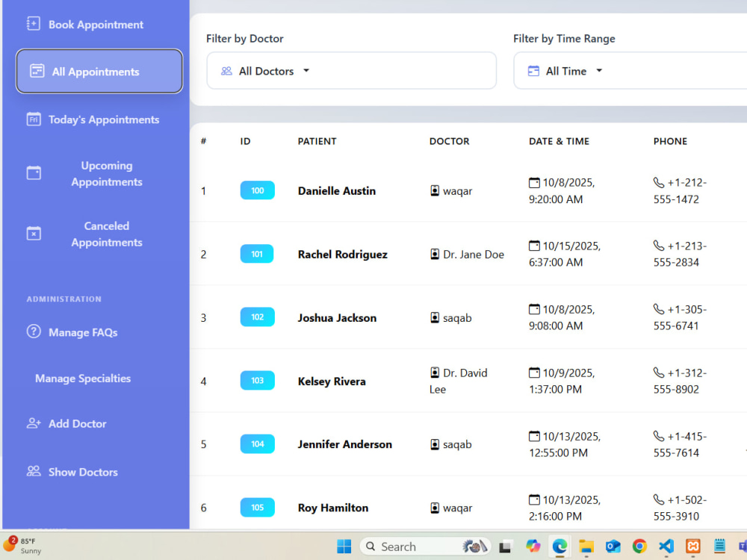Open Copilot from the taskbar

click(533, 547)
